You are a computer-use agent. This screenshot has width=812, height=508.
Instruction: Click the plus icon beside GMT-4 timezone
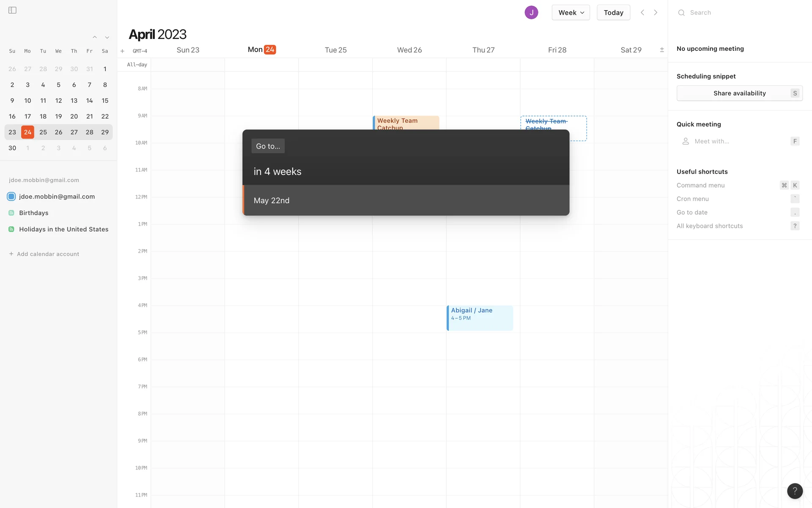tap(122, 51)
